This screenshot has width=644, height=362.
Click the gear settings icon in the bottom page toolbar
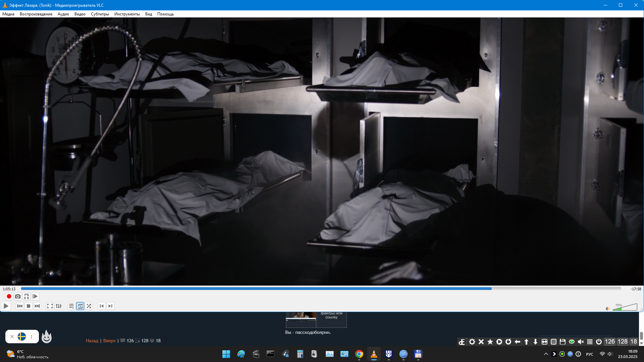click(x=472, y=342)
